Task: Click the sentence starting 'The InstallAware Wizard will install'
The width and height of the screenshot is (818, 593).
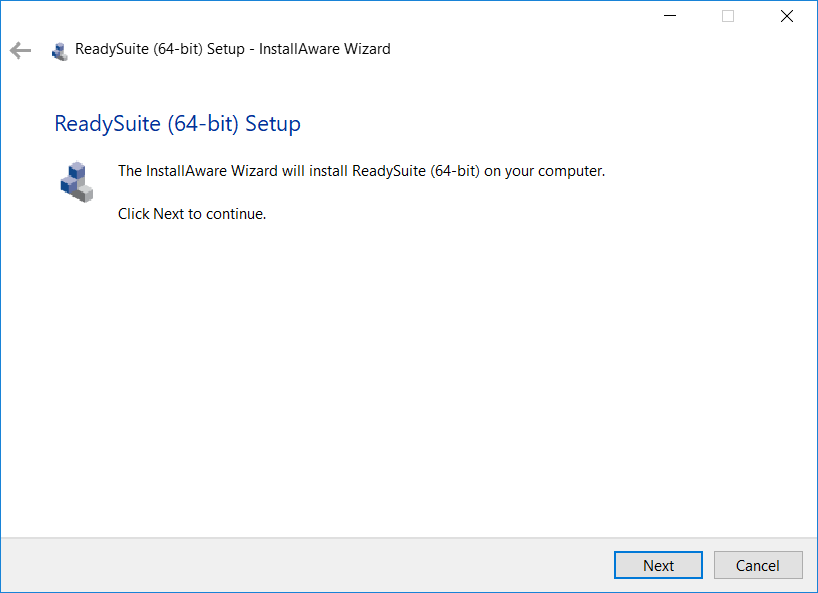Action: pyautogui.click(x=361, y=171)
